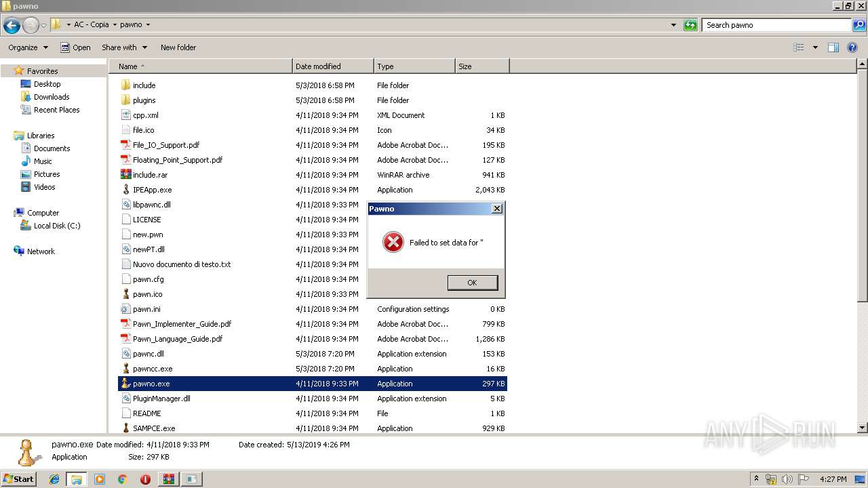Select the pawno.exe file icon
This screenshot has height=488, width=868.
(x=125, y=384)
